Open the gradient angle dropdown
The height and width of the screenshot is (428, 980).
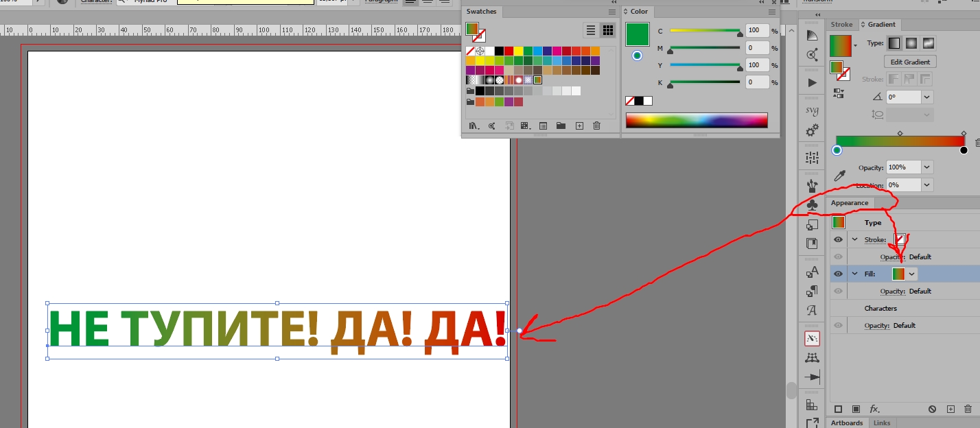point(927,97)
